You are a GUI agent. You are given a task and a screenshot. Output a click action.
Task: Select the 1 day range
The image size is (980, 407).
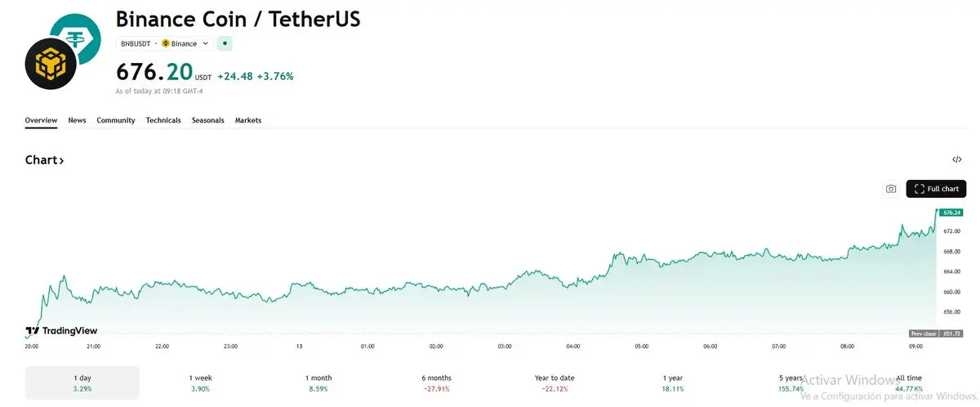click(x=82, y=382)
